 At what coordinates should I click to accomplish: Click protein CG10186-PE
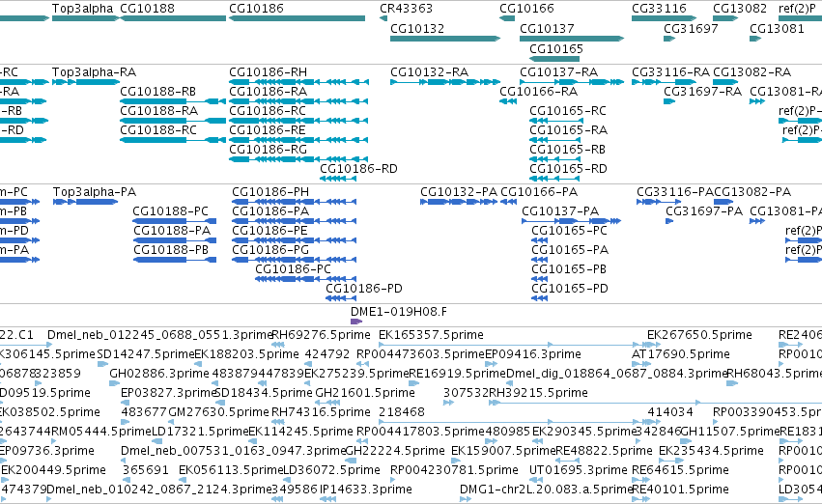point(269,231)
